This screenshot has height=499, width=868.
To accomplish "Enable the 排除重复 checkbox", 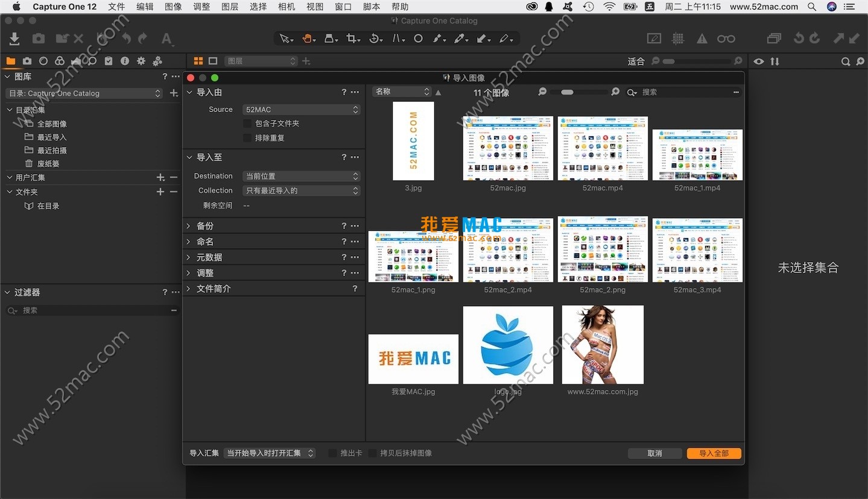I will pyautogui.click(x=247, y=138).
